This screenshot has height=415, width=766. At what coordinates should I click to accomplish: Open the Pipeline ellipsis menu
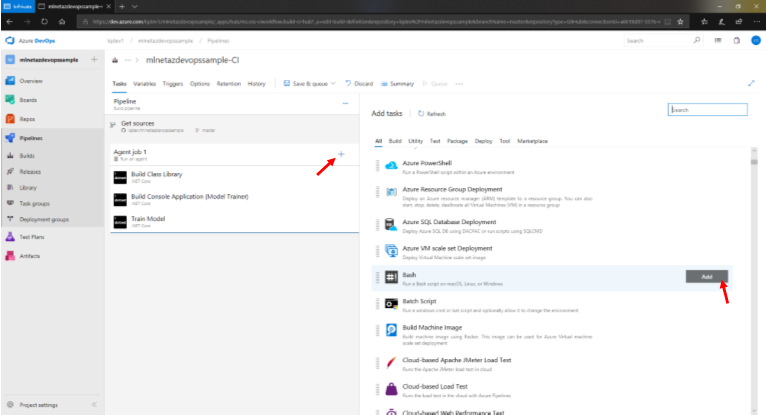point(345,104)
